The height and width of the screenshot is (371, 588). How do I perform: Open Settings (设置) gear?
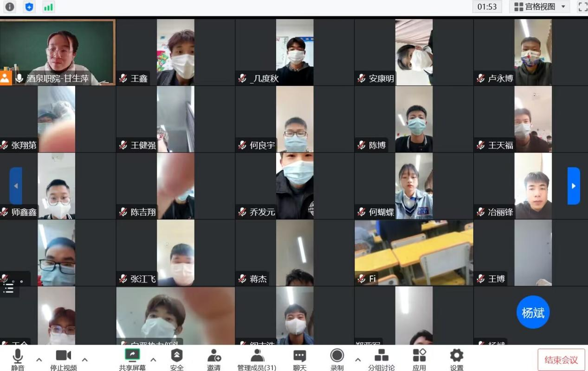(x=457, y=359)
